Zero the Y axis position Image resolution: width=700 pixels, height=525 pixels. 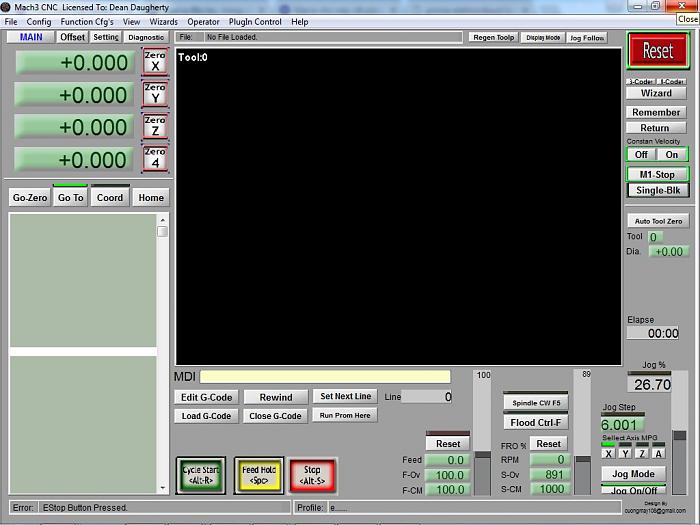[x=155, y=93]
